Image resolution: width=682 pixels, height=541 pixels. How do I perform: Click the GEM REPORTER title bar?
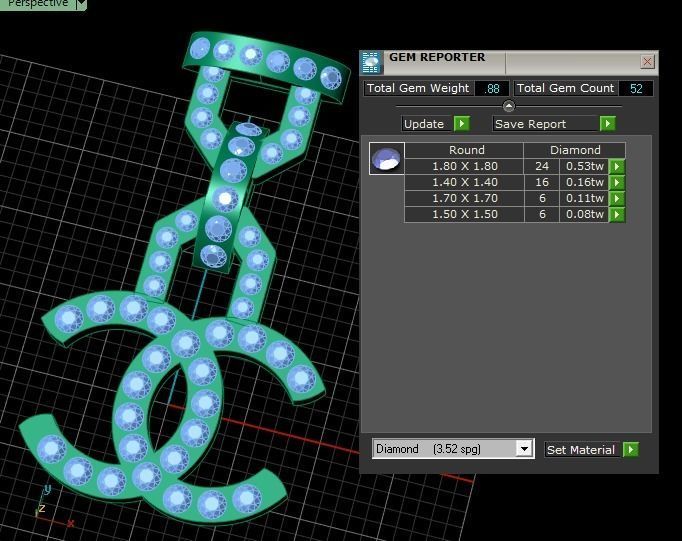tap(509, 62)
